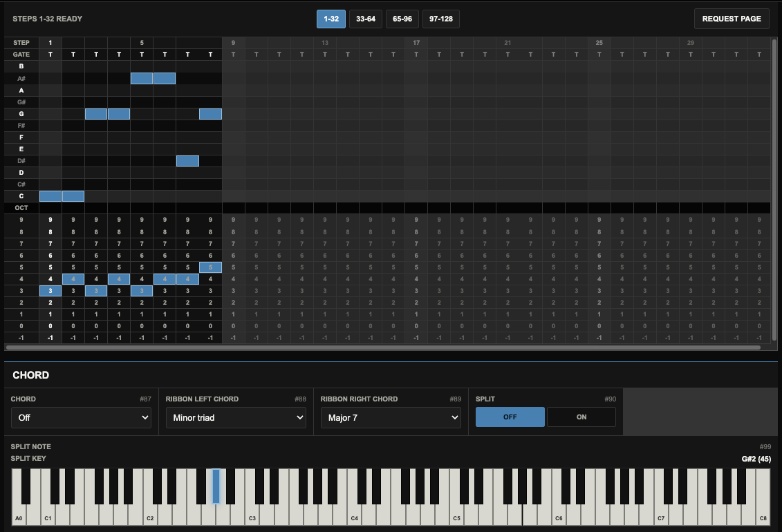The width and height of the screenshot is (782, 532).
Task: Click the highlighted octave 5 cell at step 8
Action: click(x=210, y=267)
